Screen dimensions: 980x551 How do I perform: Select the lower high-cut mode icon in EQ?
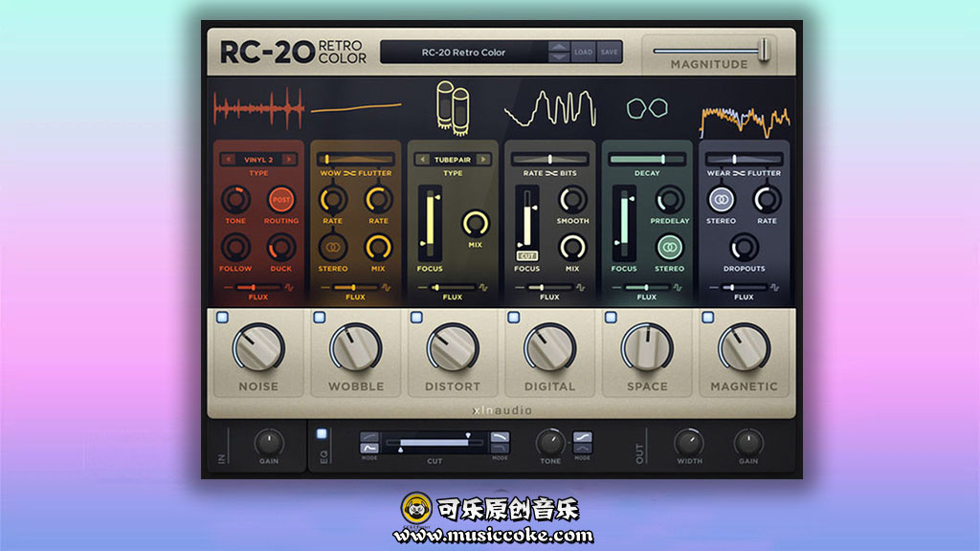point(500,448)
